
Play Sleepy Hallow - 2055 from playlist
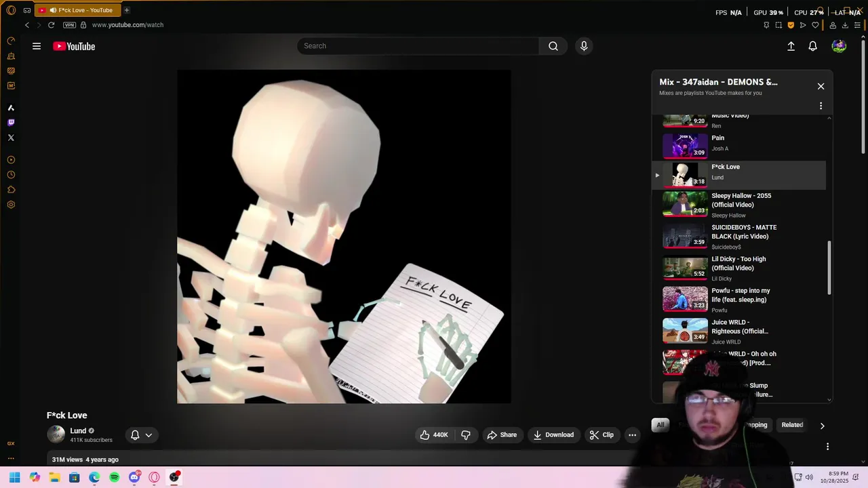(x=739, y=205)
